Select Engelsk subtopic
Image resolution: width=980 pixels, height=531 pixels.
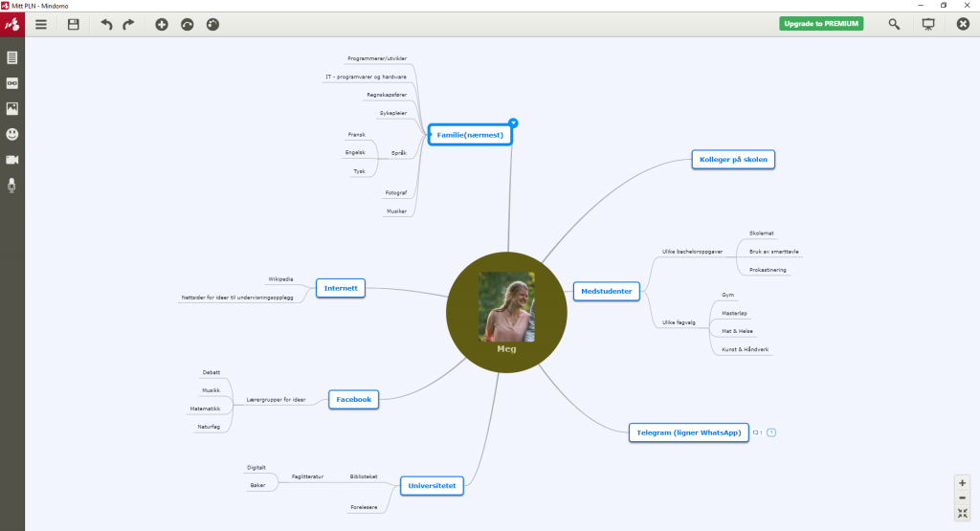click(x=355, y=152)
